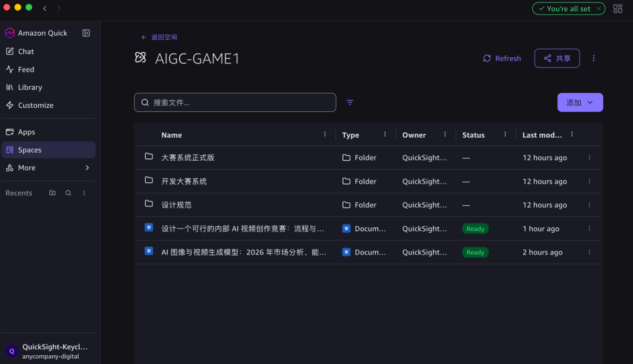Open Customize in the sidebar
The height and width of the screenshot is (364, 633).
pos(49,105)
